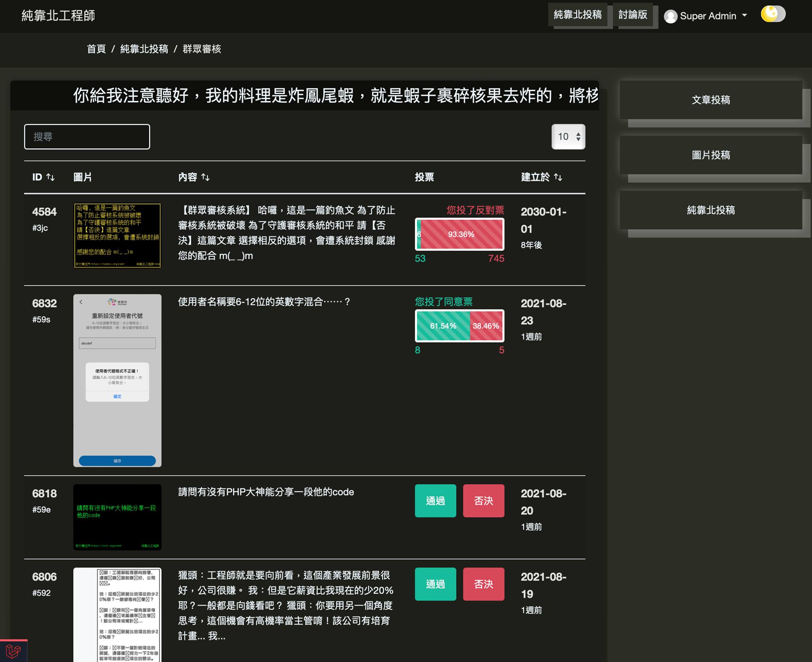Click the 【群眾審核系統】 post content
Screen dimensions: 812x662
click(x=287, y=233)
